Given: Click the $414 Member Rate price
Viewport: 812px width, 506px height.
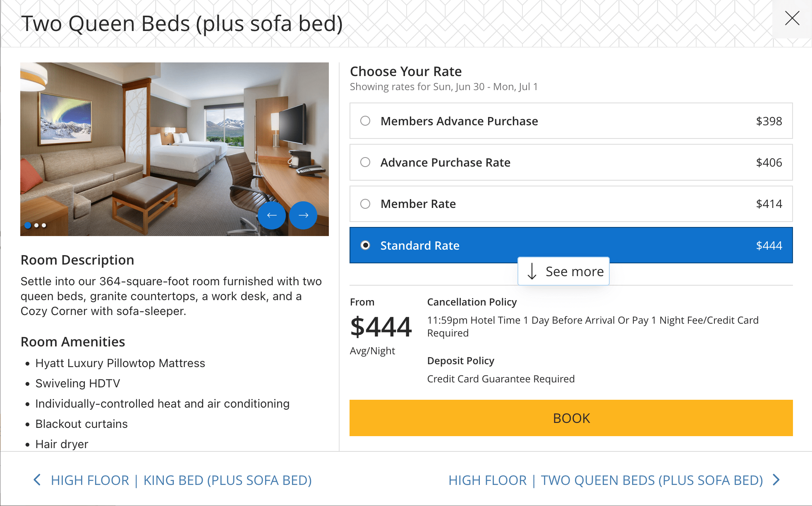Looking at the screenshot, I should pos(769,204).
